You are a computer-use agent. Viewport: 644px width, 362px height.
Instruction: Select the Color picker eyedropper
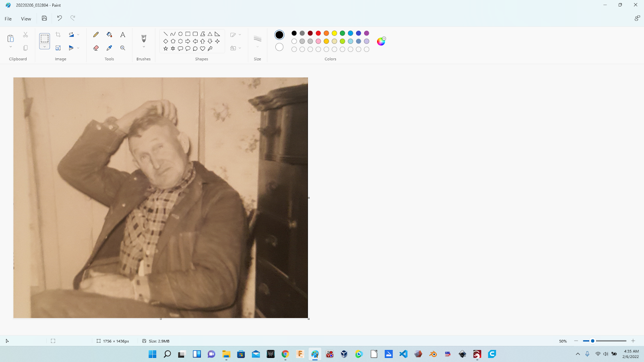[x=109, y=48]
